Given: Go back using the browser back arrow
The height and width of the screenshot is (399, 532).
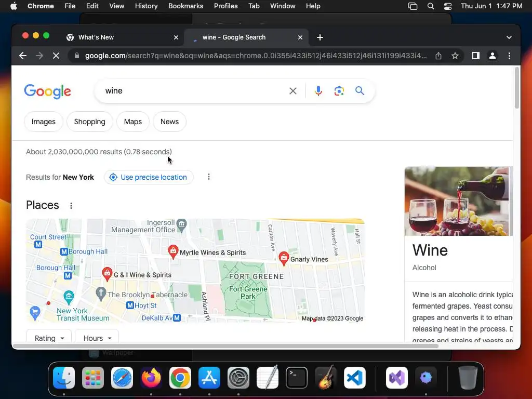Looking at the screenshot, I should 23,56.
